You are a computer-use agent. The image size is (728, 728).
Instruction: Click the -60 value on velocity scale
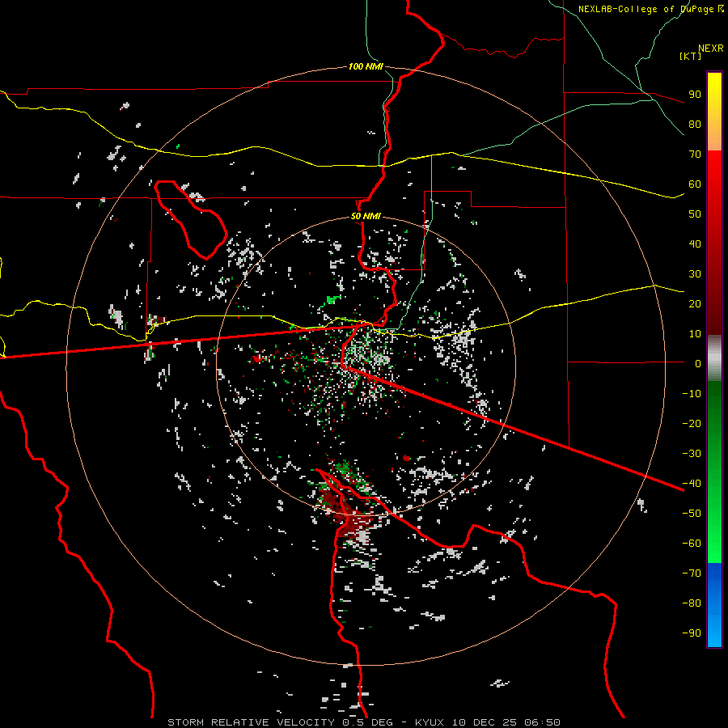692,544
